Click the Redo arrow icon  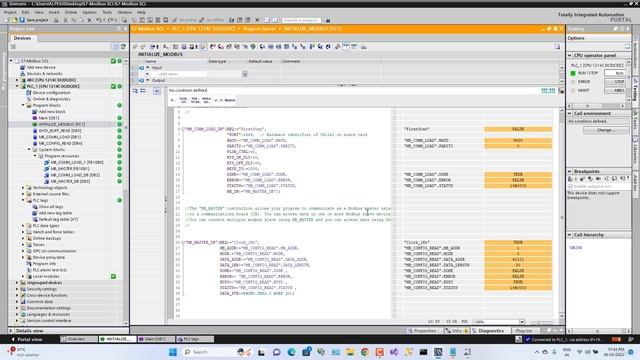(111, 20)
